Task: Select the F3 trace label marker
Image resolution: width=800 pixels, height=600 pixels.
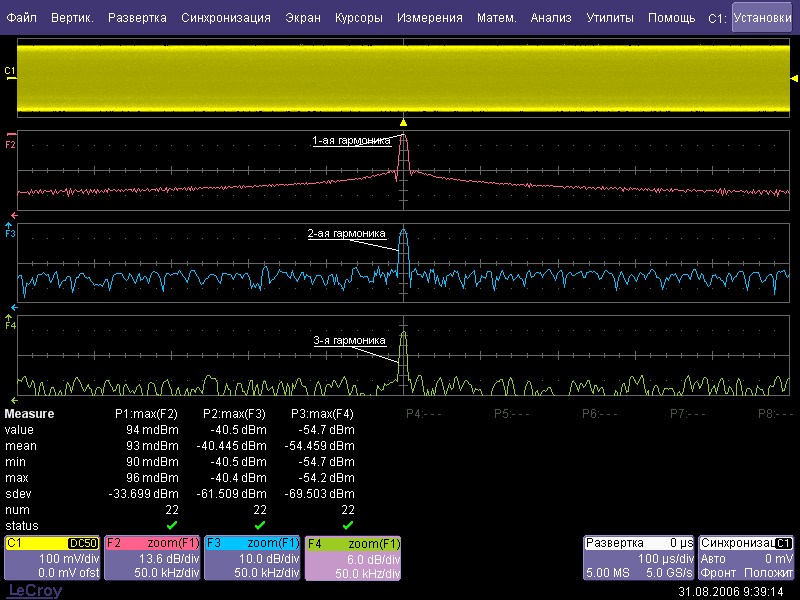Action: [x=11, y=232]
